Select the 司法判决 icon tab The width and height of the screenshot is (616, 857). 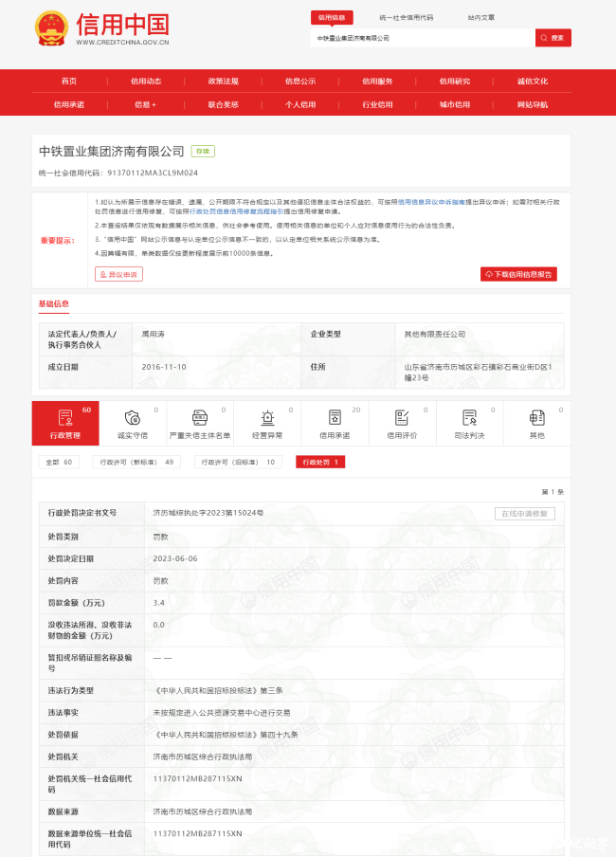(469, 424)
